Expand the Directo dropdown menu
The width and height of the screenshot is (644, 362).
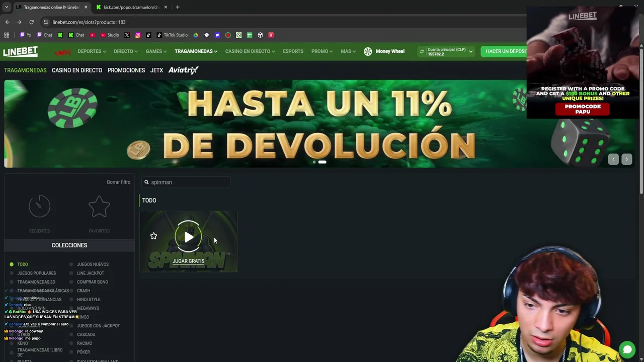click(x=126, y=51)
